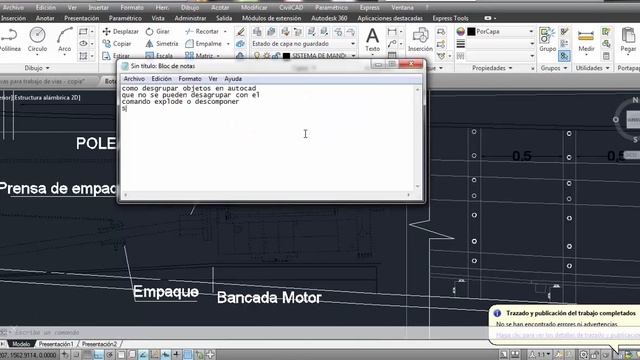
Task: Click the linear dimension icon next to Texto
Action: [392, 31]
